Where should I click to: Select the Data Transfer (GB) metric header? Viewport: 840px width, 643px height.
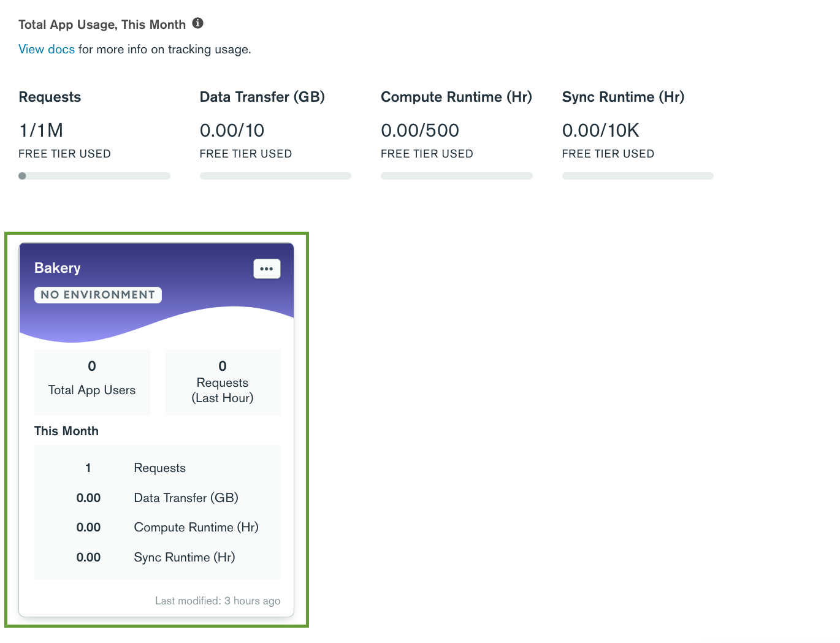[x=262, y=97]
